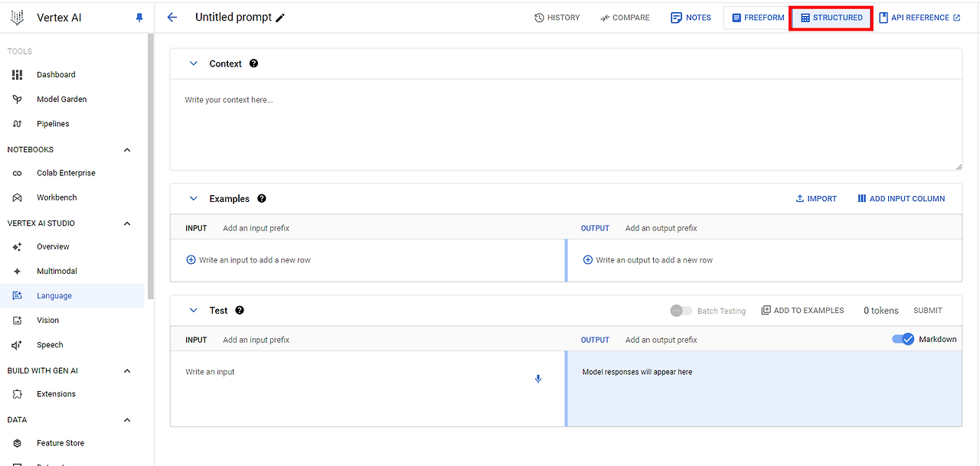The height and width of the screenshot is (466, 980).
Task: Collapse the Build with Gen AI group
Action: (x=127, y=370)
